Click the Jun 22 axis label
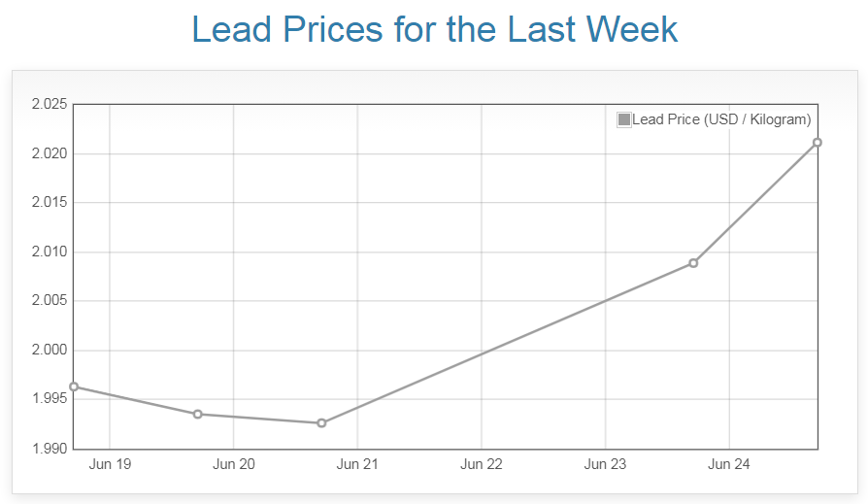Image resolution: width=868 pixels, height=504 pixels. (x=482, y=465)
